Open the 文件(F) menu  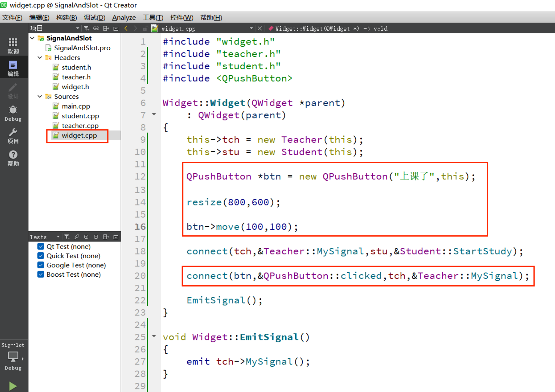click(12, 17)
